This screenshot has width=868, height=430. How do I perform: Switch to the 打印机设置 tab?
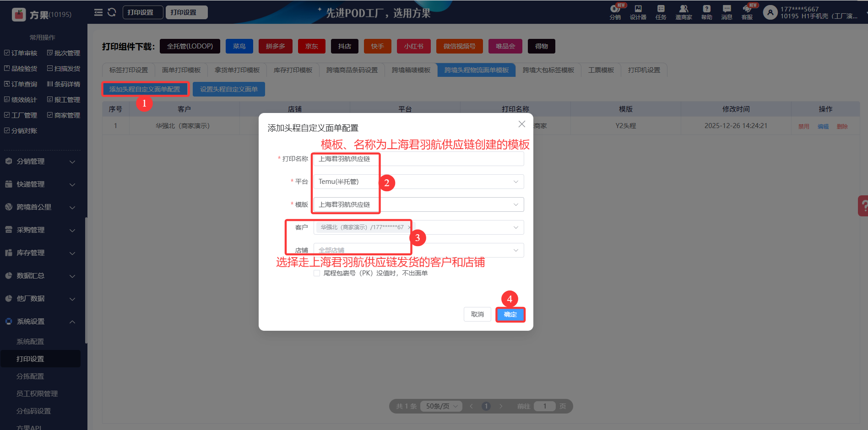click(x=644, y=70)
